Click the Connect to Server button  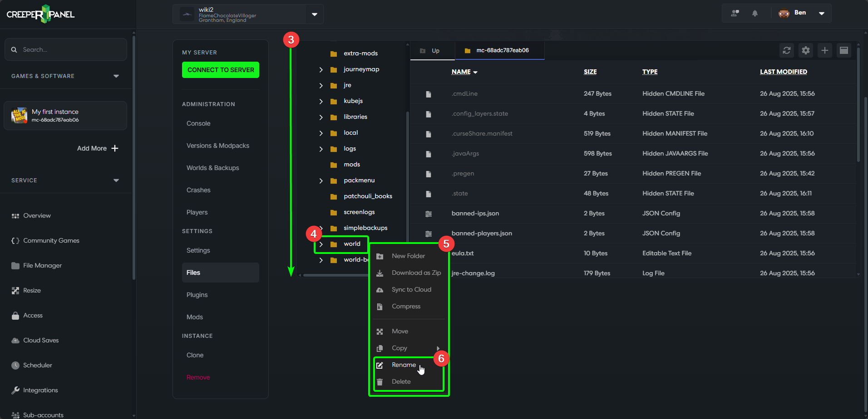pos(221,70)
